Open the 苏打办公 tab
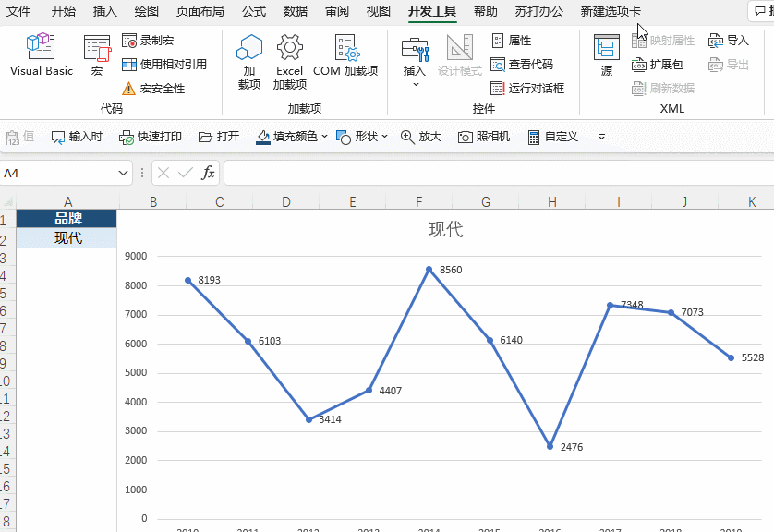The height and width of the screenshot is (532, 774). coord(539,11)
